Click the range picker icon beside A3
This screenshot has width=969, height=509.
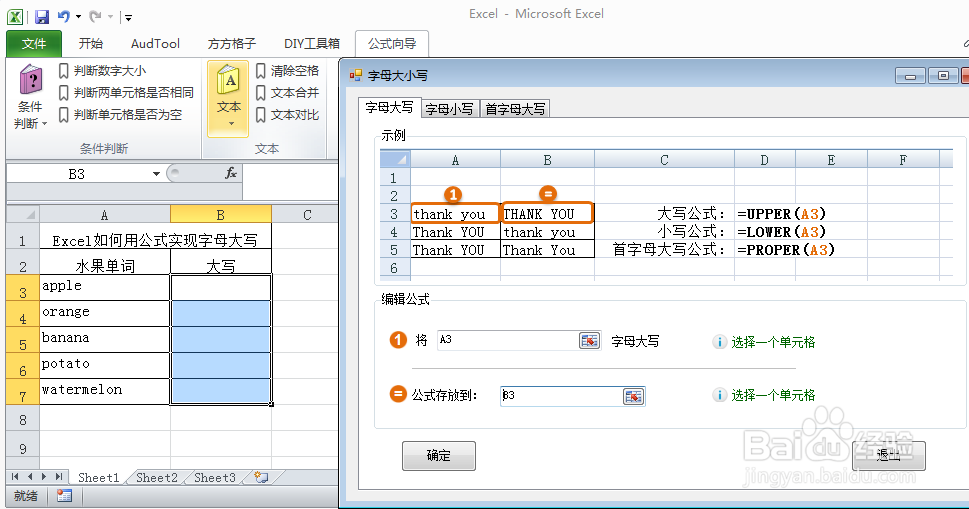pos(590,340)
